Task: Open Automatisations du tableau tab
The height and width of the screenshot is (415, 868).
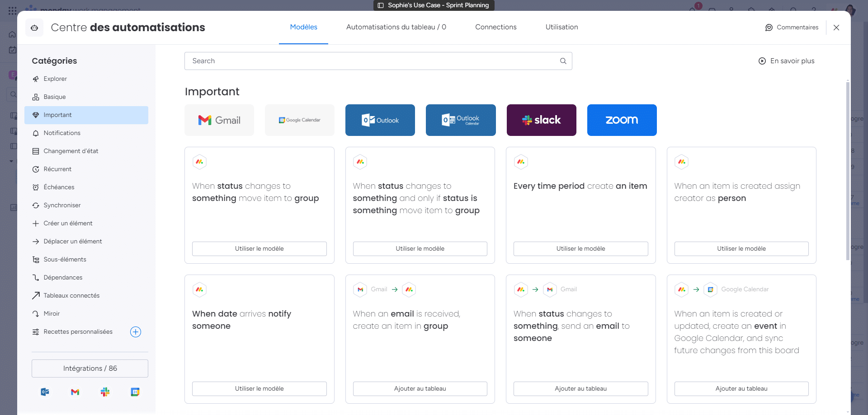Action: 396,27
